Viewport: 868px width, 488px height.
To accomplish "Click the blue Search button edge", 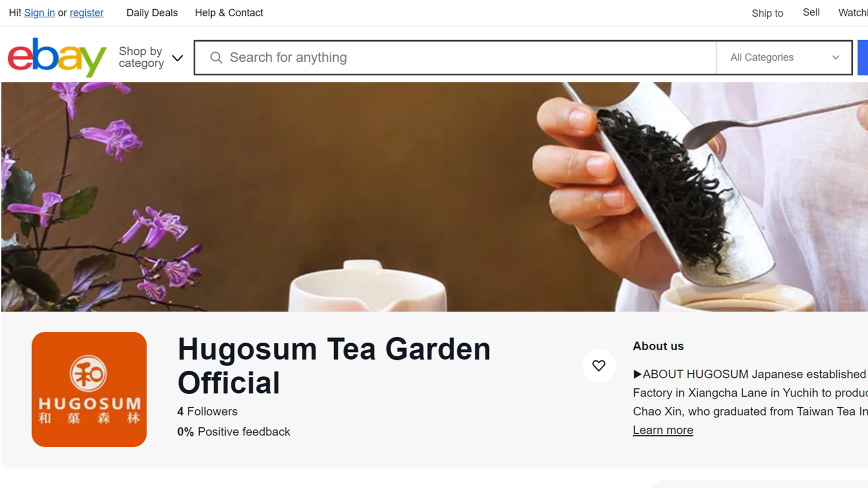I will (863, 57).
